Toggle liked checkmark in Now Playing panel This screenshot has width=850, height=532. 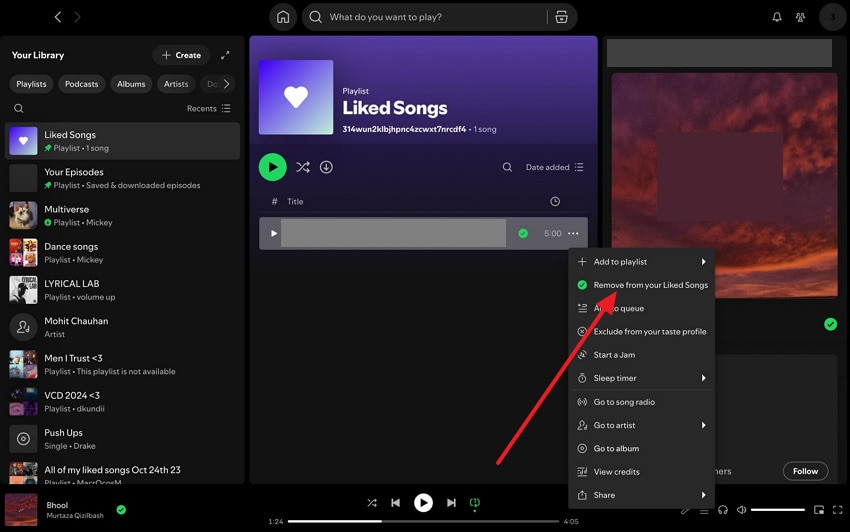click(x=830, y=324)
